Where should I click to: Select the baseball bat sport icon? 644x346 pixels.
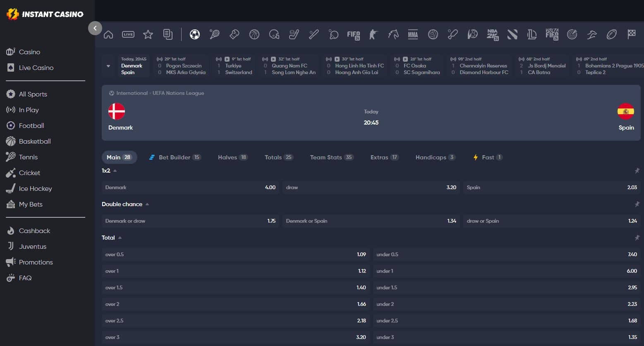click(314, 34)
